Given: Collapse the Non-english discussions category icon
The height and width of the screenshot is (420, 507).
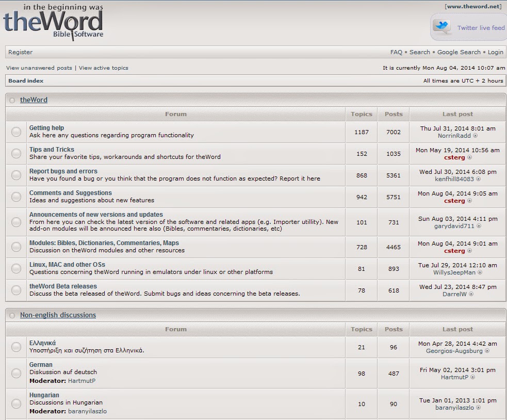Looking at the screenshot, I should [12, 315].
